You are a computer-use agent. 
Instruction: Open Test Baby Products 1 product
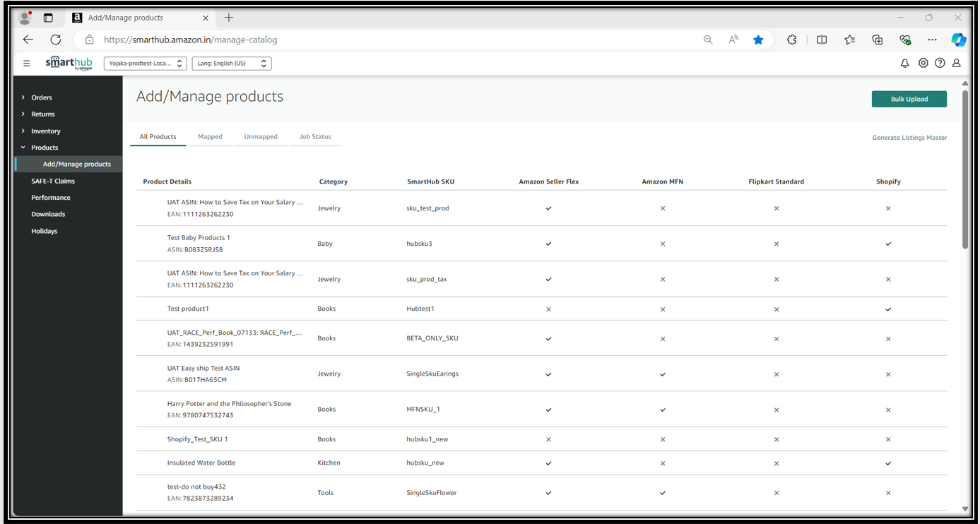tap(199, 238)
